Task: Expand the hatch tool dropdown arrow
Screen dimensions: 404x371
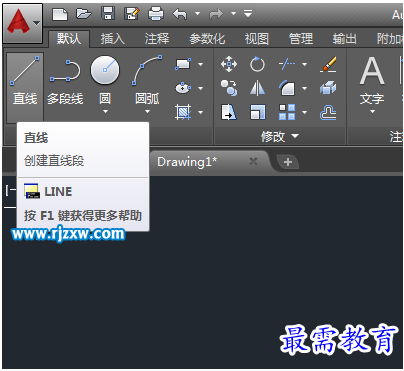Action: coord(200,112)
